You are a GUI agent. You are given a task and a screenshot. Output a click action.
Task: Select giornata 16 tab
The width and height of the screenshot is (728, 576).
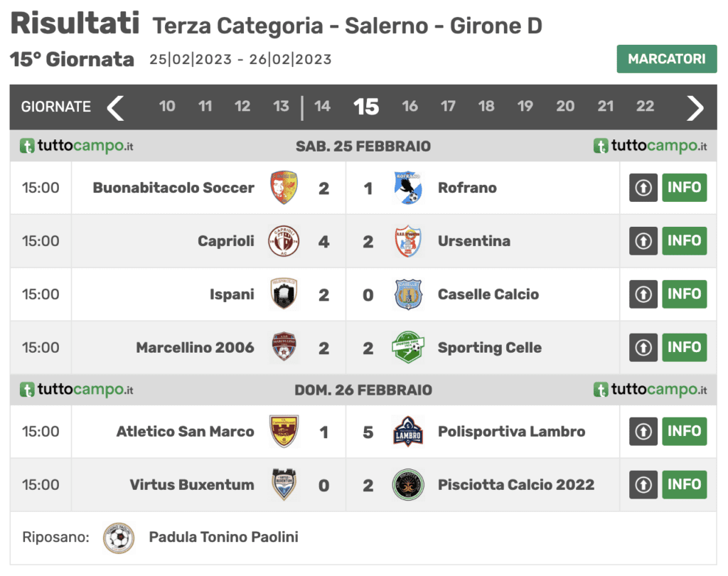(409, 107)
